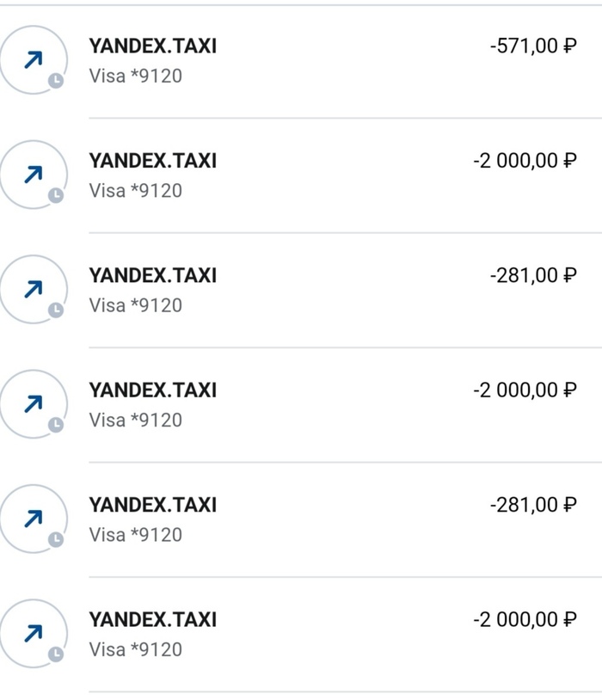This screenshot has width=602, height=700.
Task: Click the last -2 000,00 ₽ amount
Action: tap(524, 620)
